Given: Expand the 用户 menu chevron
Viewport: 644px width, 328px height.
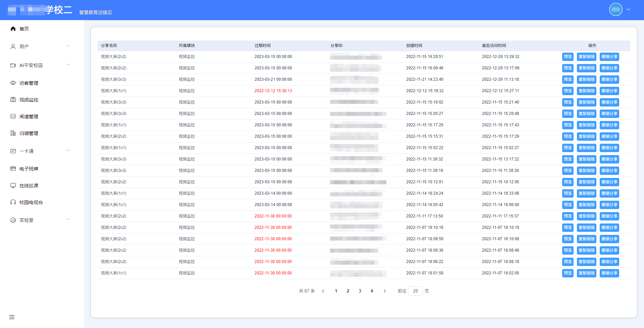Looking at the screenshot, I should (68, 46).
